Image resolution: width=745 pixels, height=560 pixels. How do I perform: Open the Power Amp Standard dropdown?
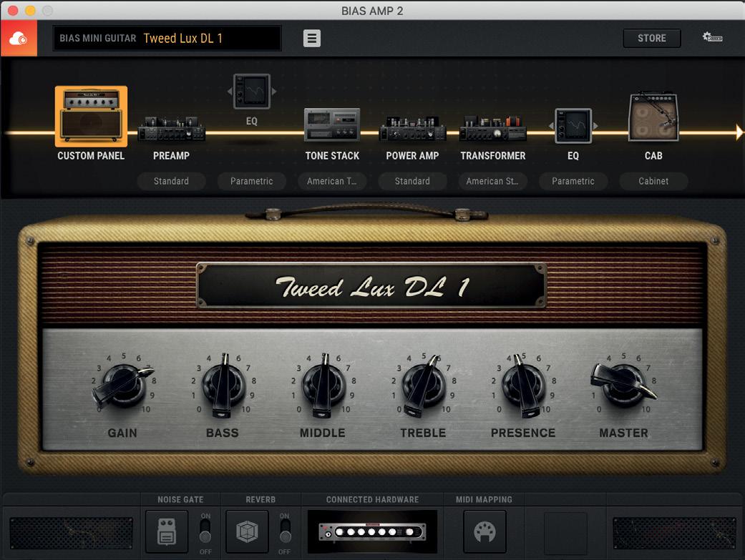[412, 181]
